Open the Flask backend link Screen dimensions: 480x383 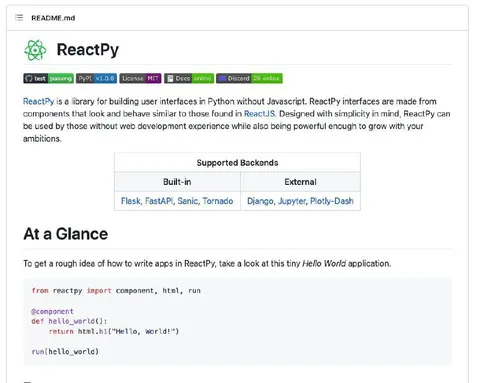[131, 201]
